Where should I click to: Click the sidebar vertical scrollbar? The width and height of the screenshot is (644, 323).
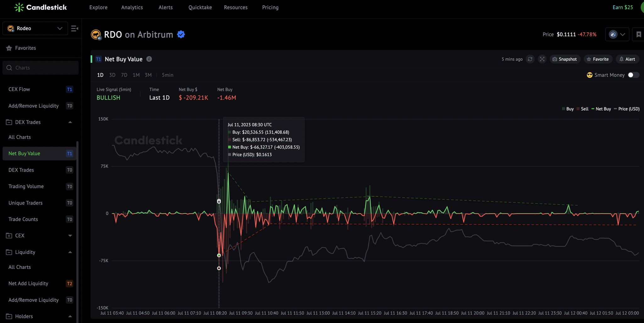[x=78, y=233]
